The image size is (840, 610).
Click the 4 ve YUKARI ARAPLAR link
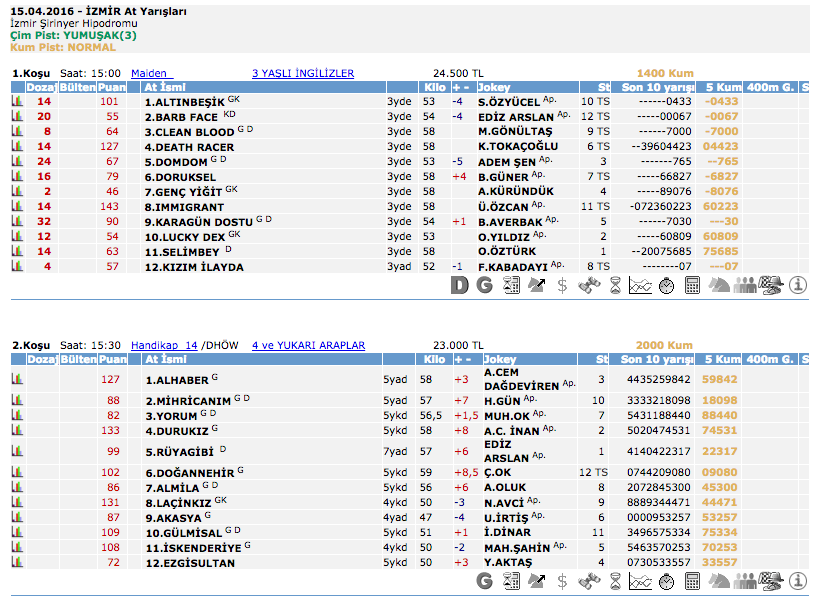(x=308, y=345)
